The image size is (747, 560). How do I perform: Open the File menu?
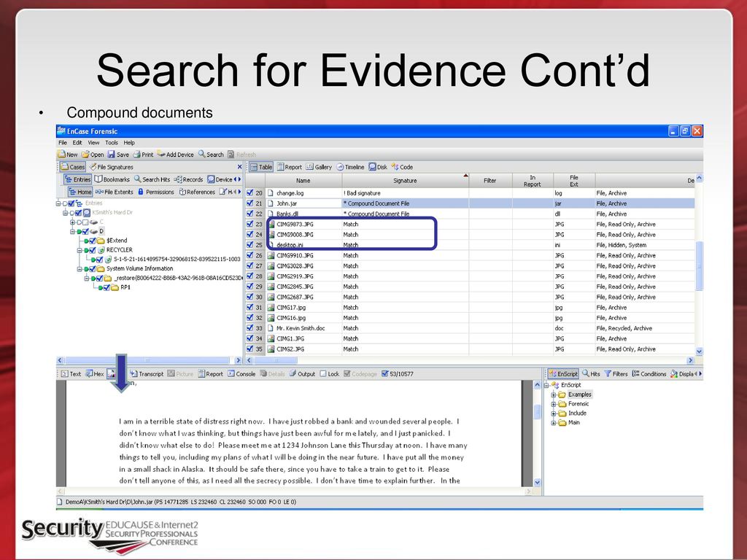[x=63, y=142]
